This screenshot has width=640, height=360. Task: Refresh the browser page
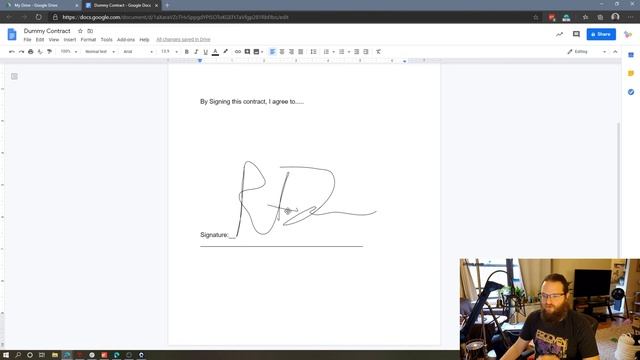pyautogui.click(x=38, y=17)
